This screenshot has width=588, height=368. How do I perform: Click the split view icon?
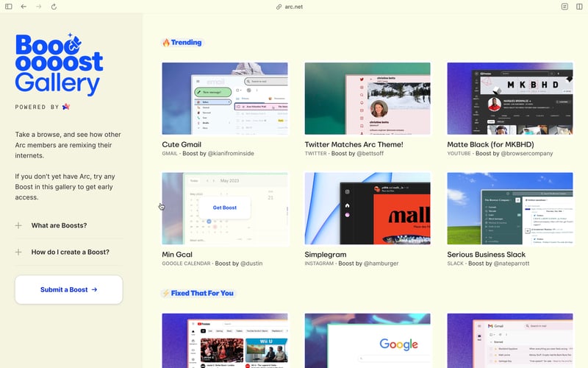(579, 7)
